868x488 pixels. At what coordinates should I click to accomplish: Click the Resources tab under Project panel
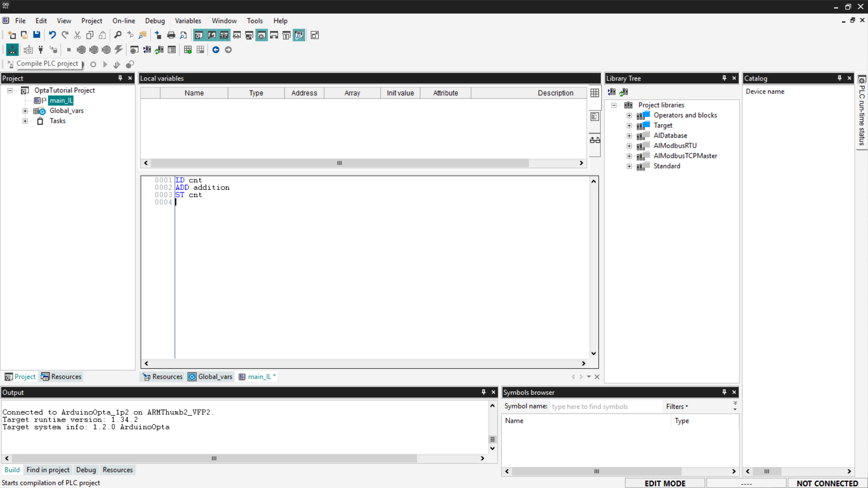[x=61, y=377]
